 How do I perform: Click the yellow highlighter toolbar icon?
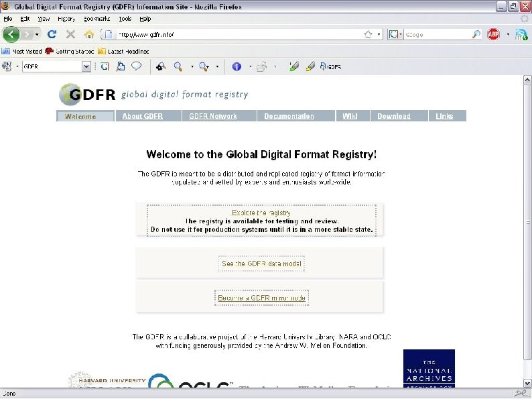pyautogui.click(x=310, y=66)
